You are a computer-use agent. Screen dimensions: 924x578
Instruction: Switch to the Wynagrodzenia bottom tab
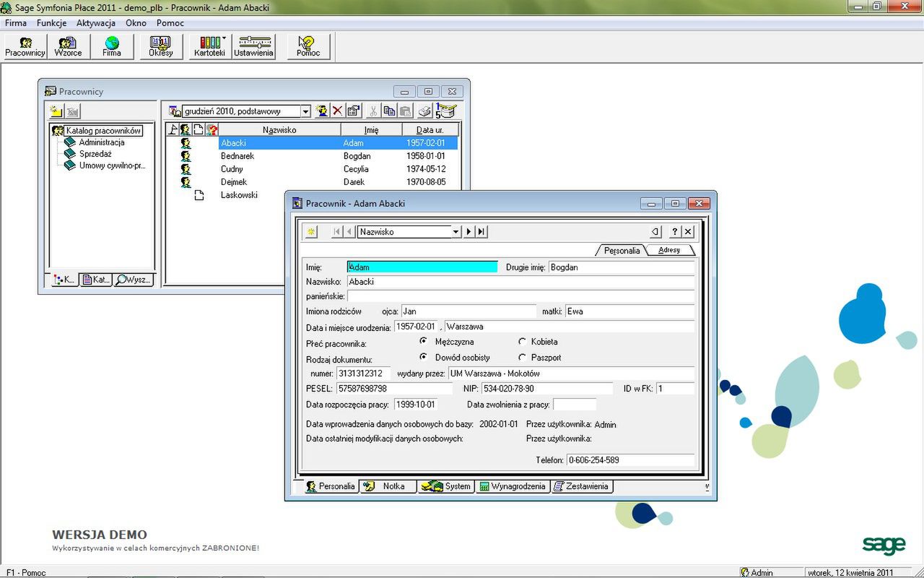[x=513, y=486]
